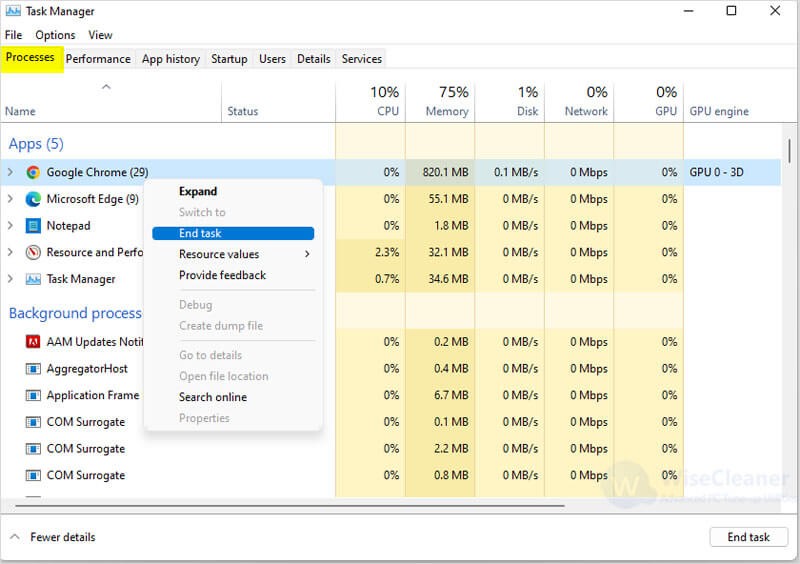Click Chrome's 0.1 MB/s disk value
The width and height of the screenshot is (800, 564).
[516, 173]
